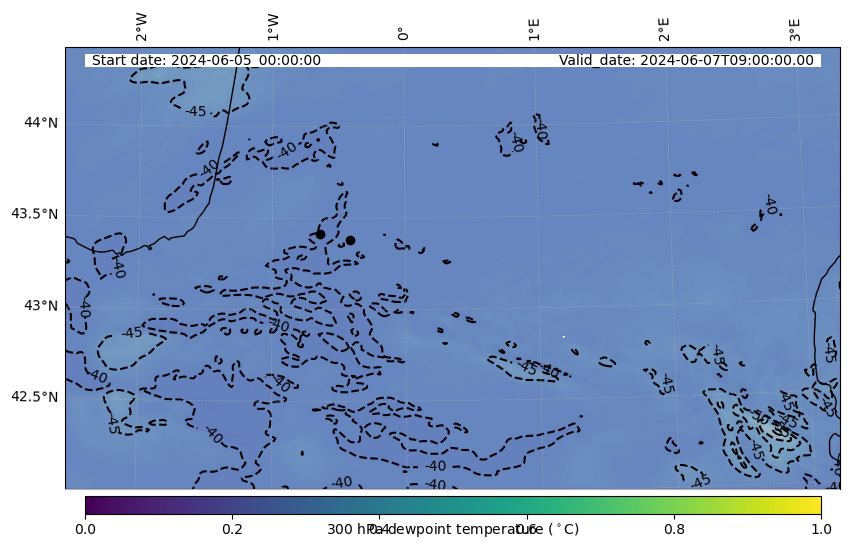
Task: Click the 2°E longitude tick label
Action: pos(664,29)
